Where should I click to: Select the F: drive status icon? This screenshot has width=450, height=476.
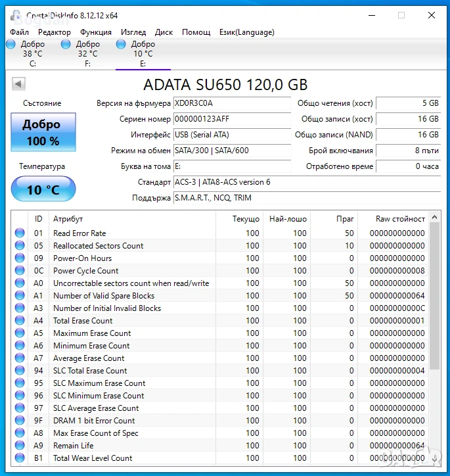pyautogui.click(x=66, y=45)
